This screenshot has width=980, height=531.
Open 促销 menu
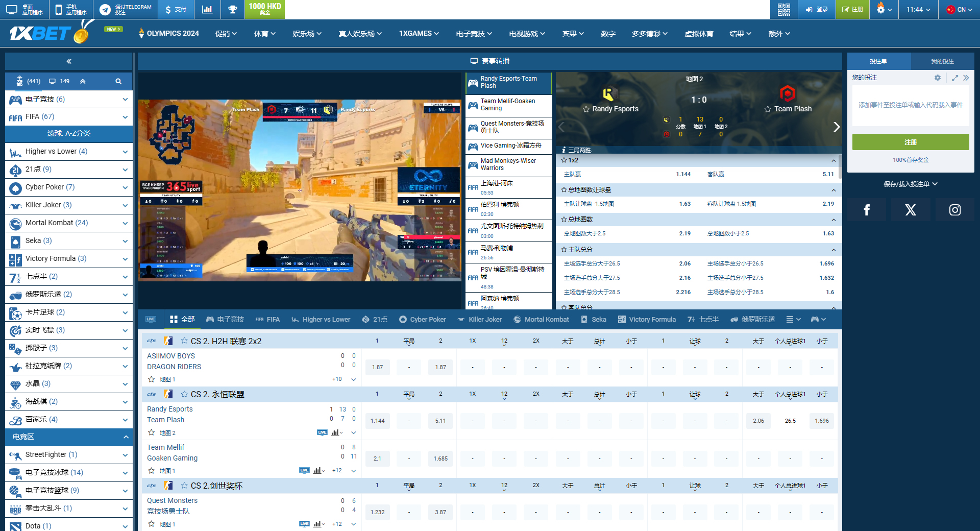pyautogui.click(x=226, y=34)
